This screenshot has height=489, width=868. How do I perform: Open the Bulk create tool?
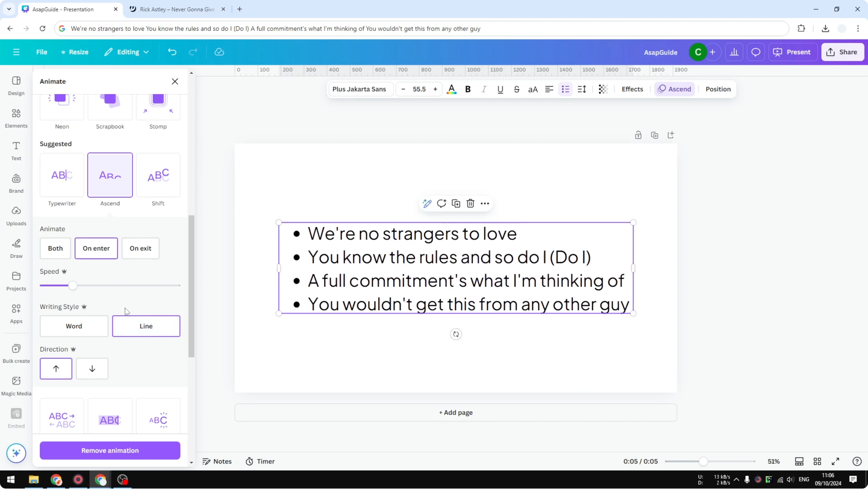[16, 354]
